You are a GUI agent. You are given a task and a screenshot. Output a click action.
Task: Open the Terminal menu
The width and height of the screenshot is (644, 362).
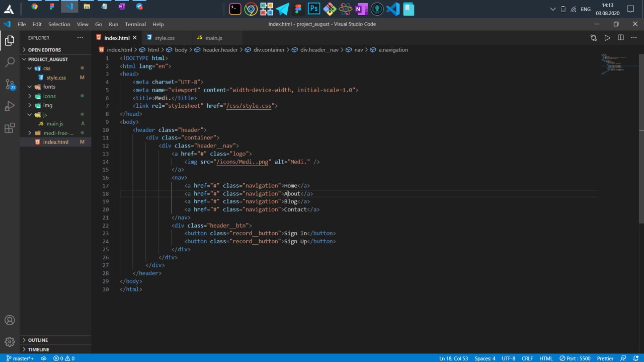pyautogui.click(x=135, y=24)
